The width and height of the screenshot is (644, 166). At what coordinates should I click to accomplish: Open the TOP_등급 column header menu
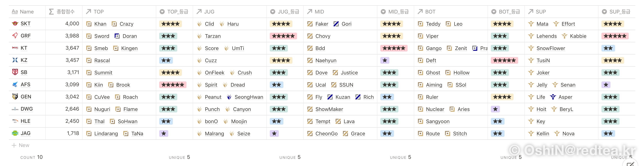coord(174,12)
